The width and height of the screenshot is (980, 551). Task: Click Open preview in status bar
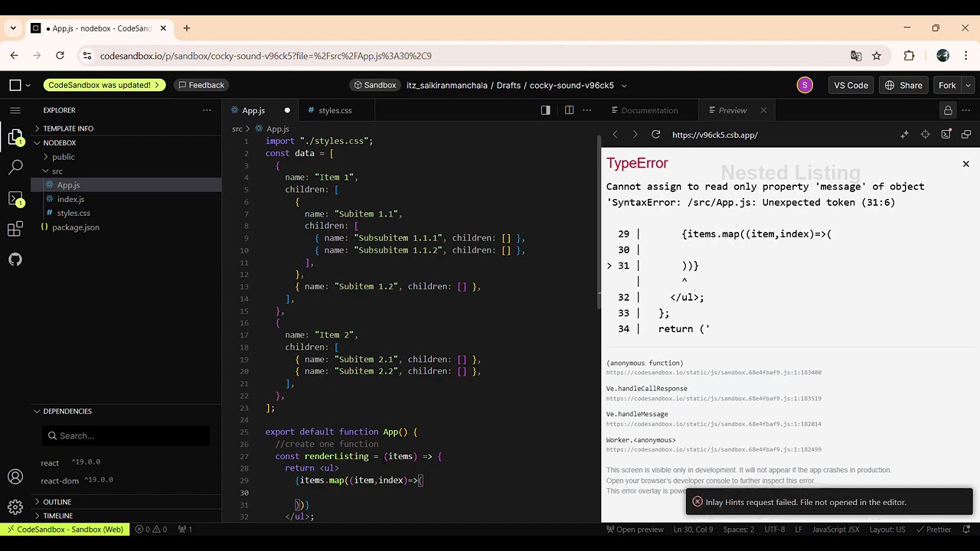[635, 530]
